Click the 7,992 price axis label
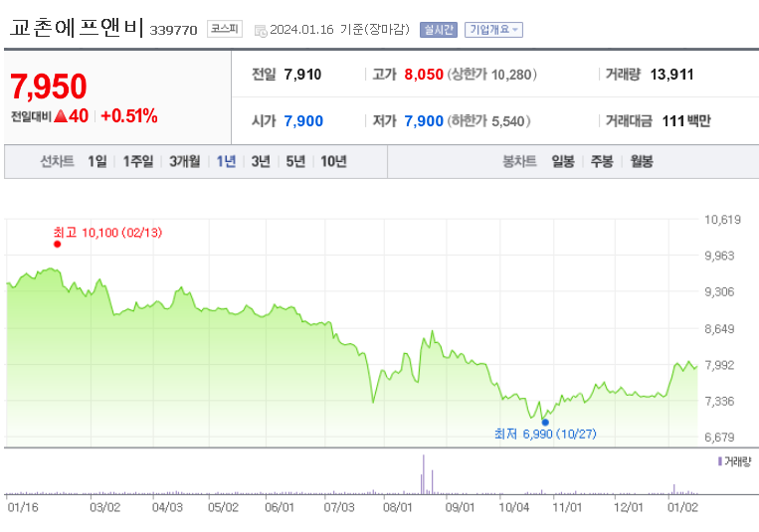Viewport: 759px width, 532px height. tap(719, 365)
